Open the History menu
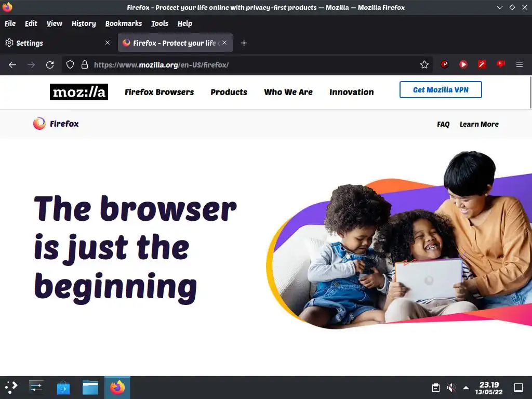Screen dimensions: 532x399 coord(84,23)
